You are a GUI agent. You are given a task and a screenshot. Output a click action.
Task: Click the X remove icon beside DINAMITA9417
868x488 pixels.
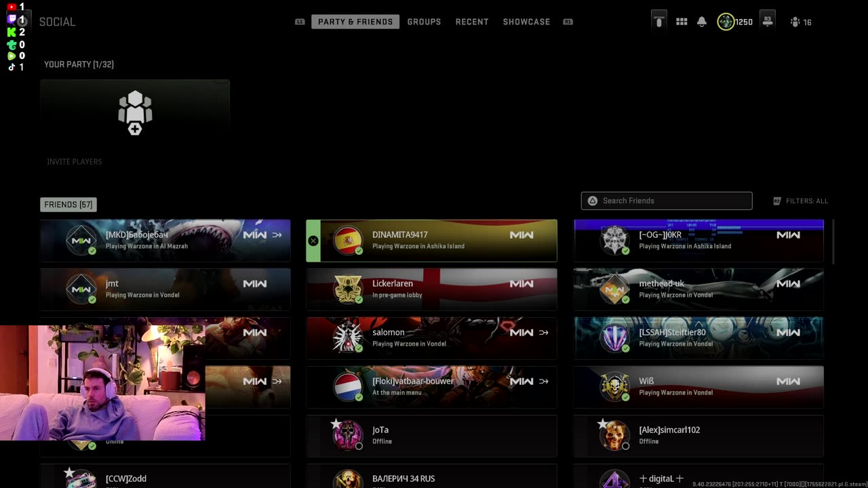point(313,241)
